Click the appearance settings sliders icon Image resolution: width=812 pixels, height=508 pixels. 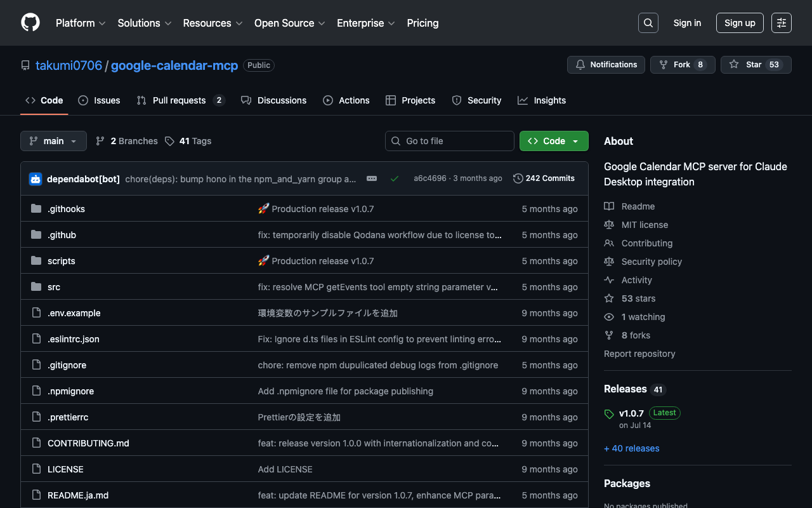[x=781, y=23]
